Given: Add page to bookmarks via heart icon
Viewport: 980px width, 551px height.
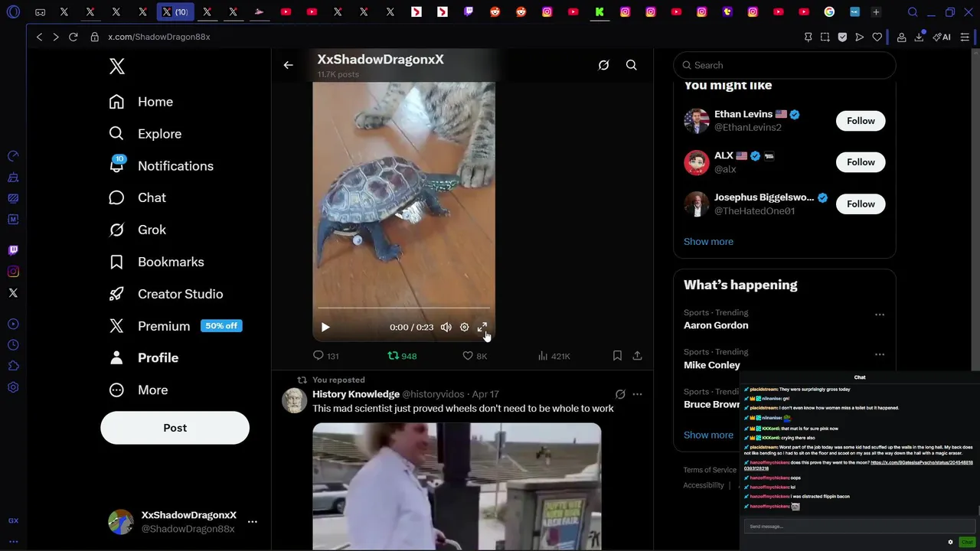Looking at the screenshot, I should click(877, 37).
